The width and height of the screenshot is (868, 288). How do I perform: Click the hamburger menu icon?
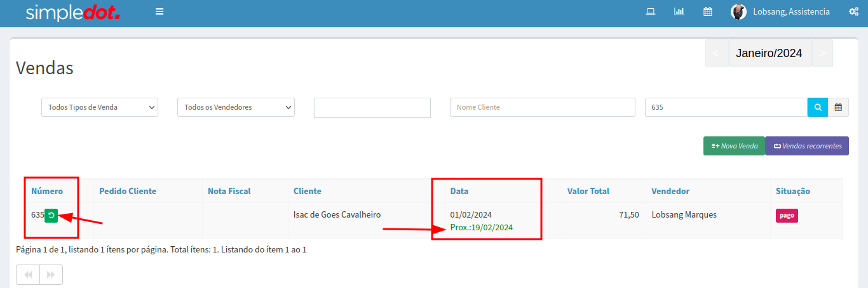tap(159, 11)
